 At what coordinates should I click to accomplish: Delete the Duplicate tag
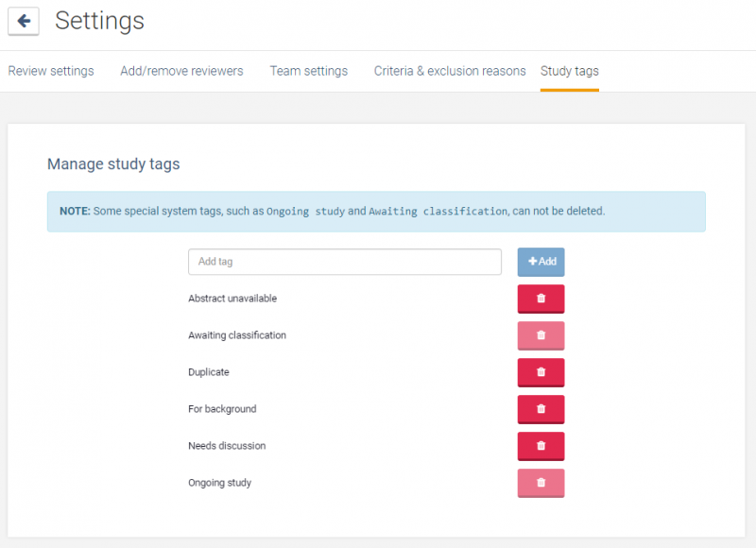[x=541, y=372]
